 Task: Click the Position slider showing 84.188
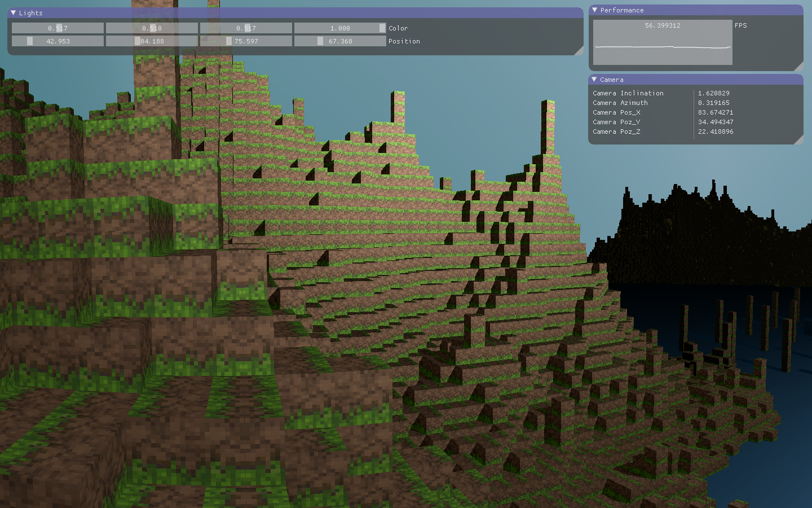152,41
